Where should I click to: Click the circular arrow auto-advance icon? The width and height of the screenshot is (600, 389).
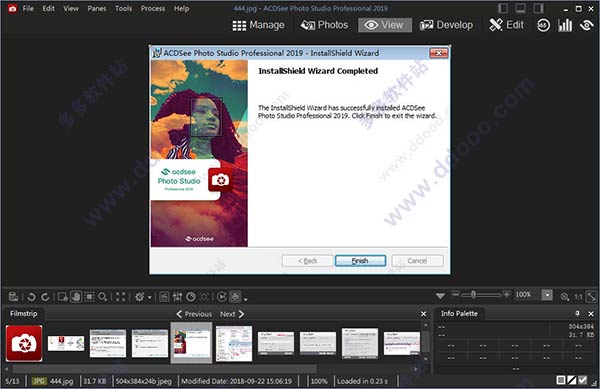click(x=222, y=297)
